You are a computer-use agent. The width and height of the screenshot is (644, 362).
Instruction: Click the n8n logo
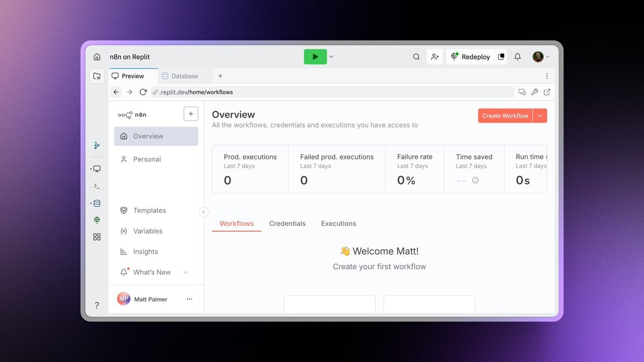[132, 115]
